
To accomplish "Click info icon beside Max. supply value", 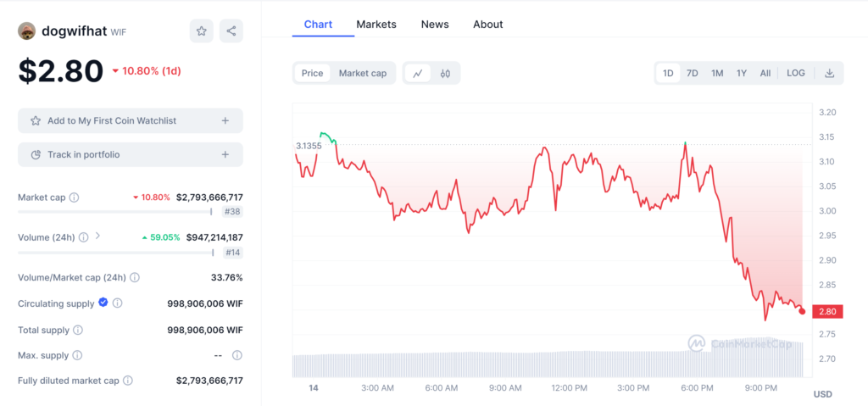I will (237, 355).
